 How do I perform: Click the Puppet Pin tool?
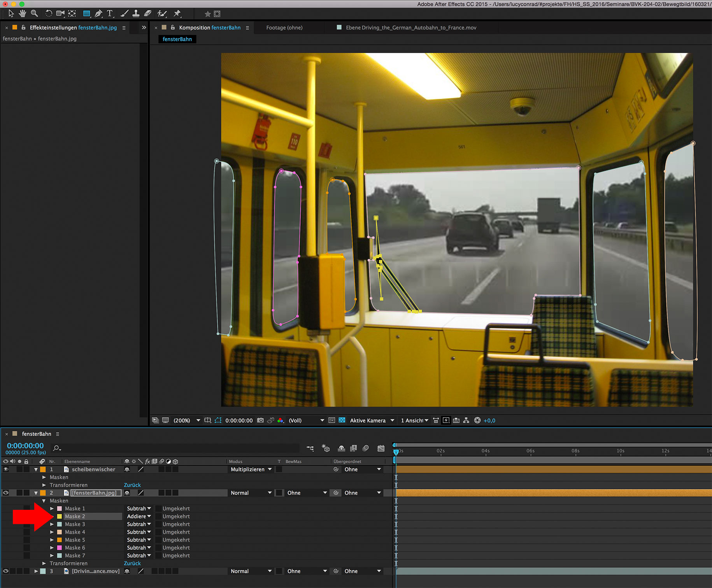coord(177,14)
